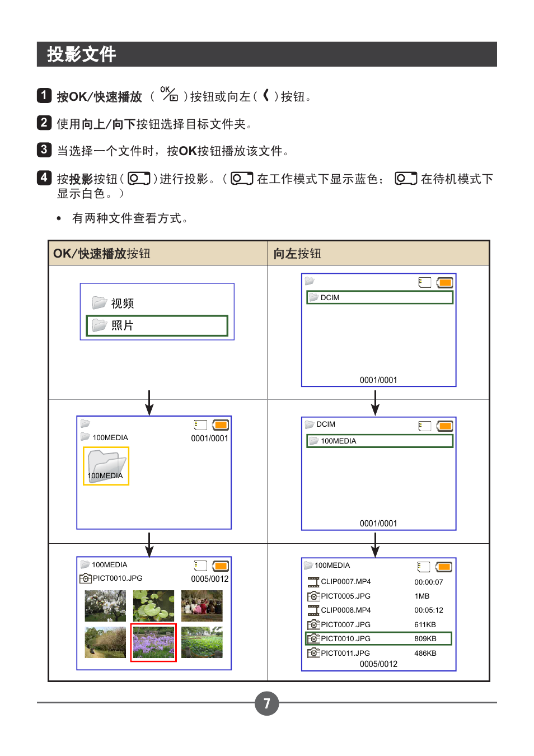Click the DCIM header above the 100MEDIA row
This screenshot has width=534, height=756.
click(326, 424)
